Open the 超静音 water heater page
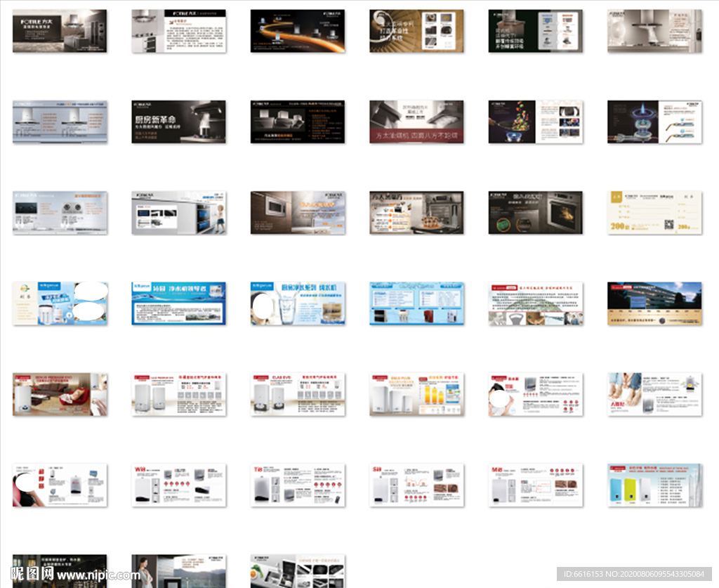719x588 pixels. pyautogui.click(x=60, y=485)
